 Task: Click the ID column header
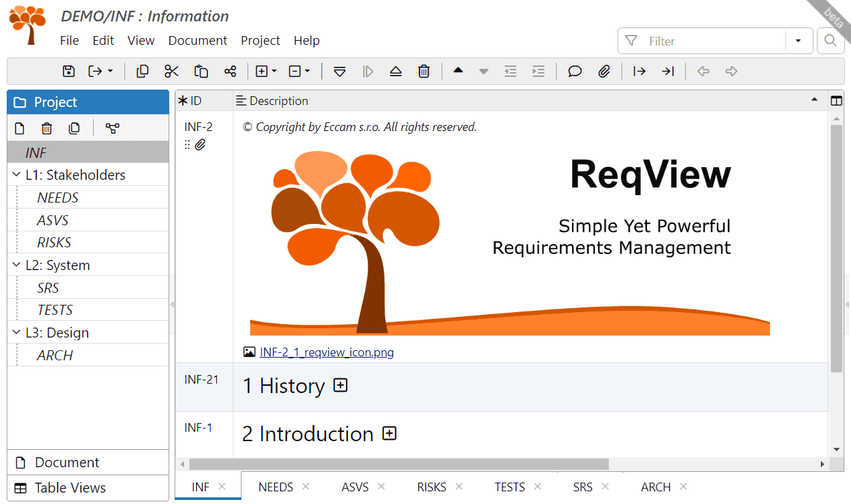point(204,101)
